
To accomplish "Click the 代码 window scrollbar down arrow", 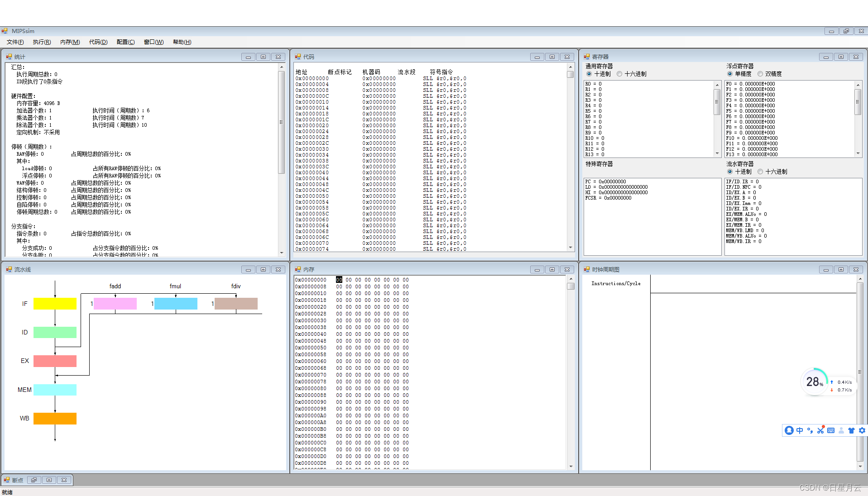I will point(571,247).
